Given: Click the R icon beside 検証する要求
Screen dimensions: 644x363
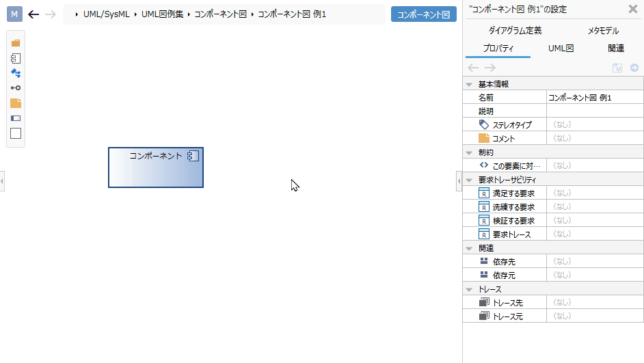Looking at the screenshot, I should tap(484, 221).
